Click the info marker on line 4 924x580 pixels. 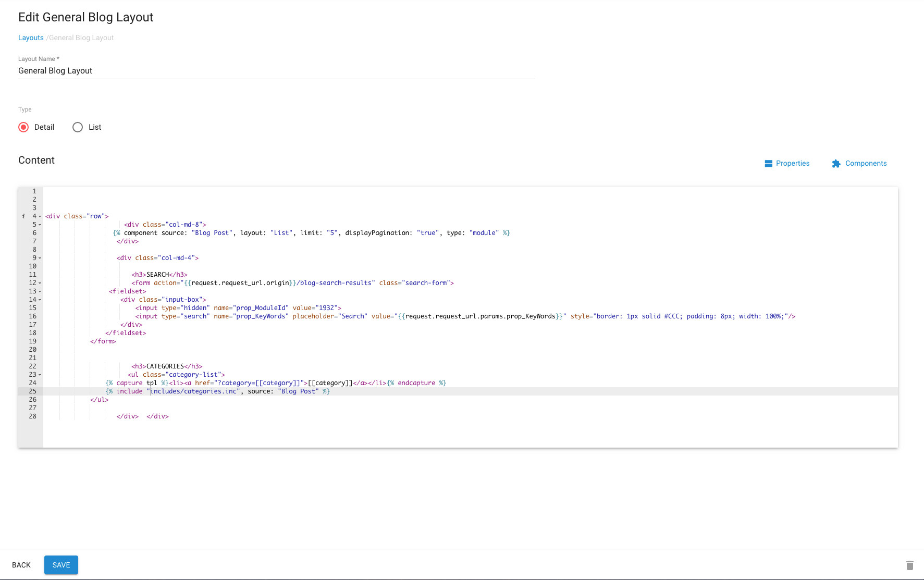click(x=23, y=216)
